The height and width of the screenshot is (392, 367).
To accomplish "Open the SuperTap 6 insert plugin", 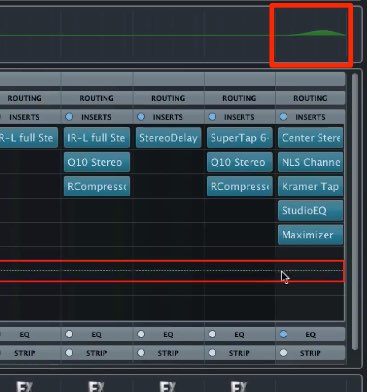I will [240, 138].
